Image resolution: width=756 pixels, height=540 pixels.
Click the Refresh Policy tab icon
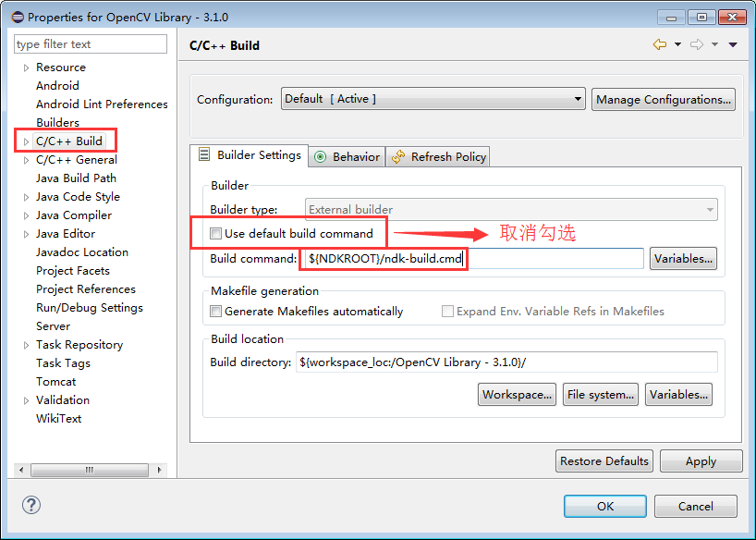pos(398,157)
